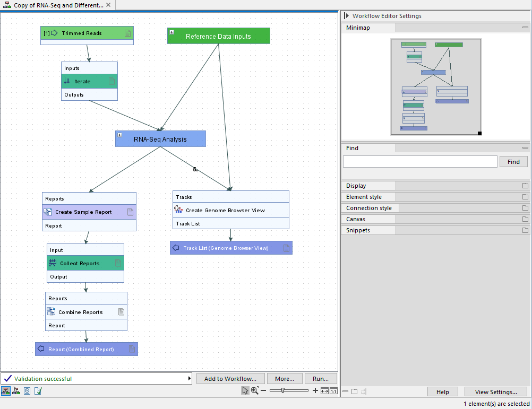Toggle the checkbox beside Display section
Image resolution: width=532 pixels, height=409 pixels.
[525, 185]
